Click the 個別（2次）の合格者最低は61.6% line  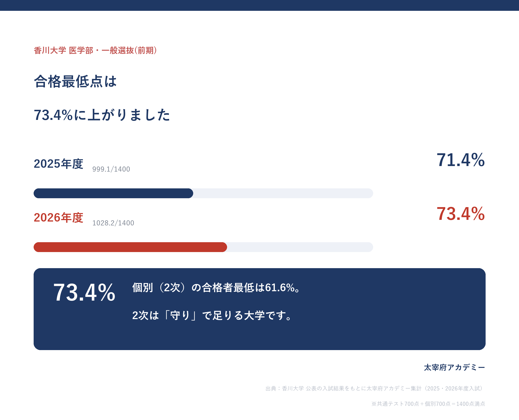[x=216, y=288]
